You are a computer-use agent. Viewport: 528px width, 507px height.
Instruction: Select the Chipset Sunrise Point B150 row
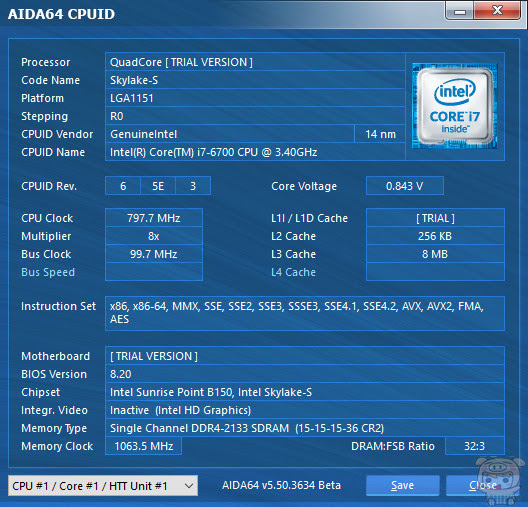pyautogui.click(x=305, y=392)
